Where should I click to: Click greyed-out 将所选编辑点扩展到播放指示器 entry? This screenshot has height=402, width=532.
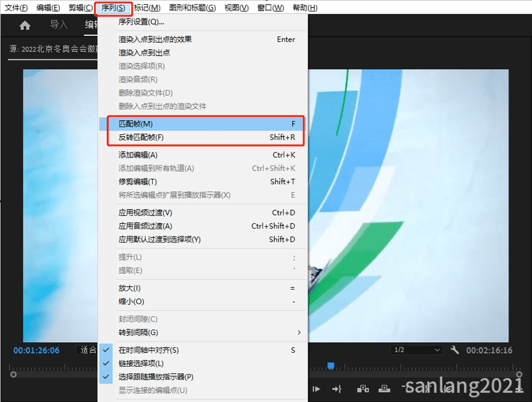coord(203,195)
